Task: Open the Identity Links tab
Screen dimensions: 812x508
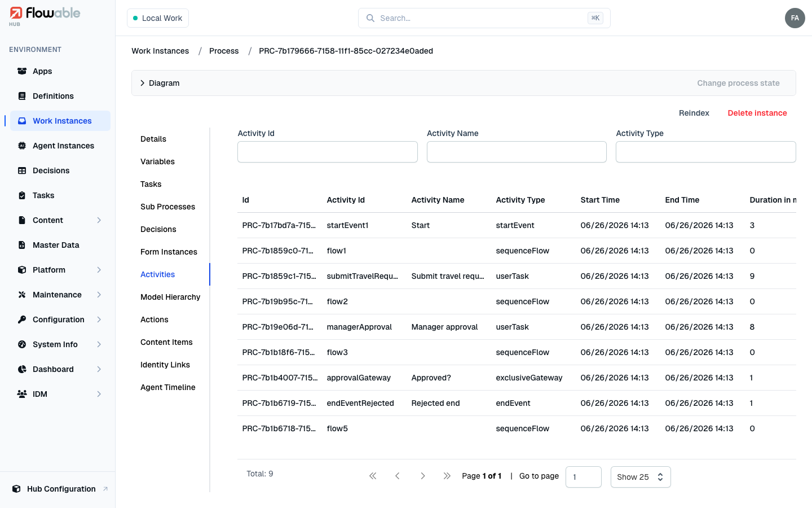Action: coord(165,365)
